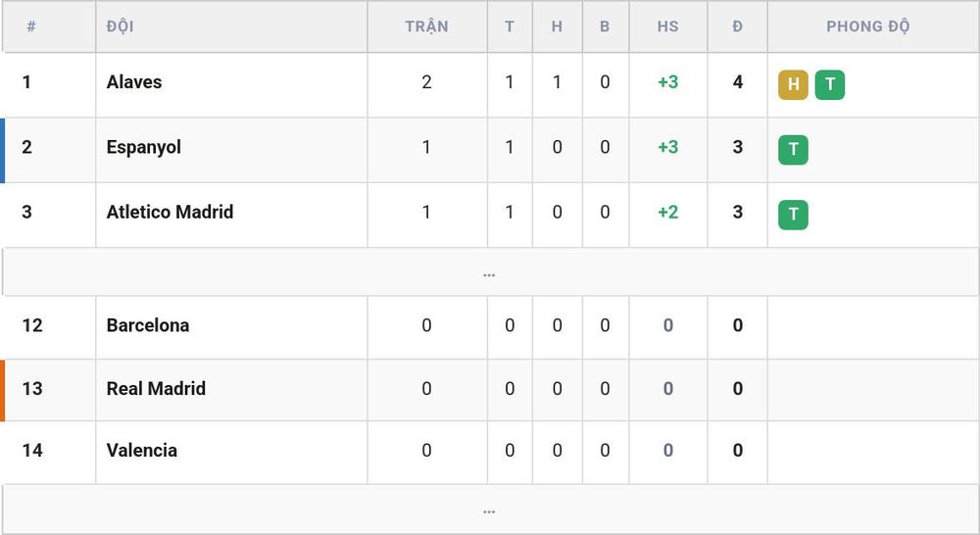Click the PHONG ĐỘ column header
Screen dimensions: 980x535
(867, 26)
